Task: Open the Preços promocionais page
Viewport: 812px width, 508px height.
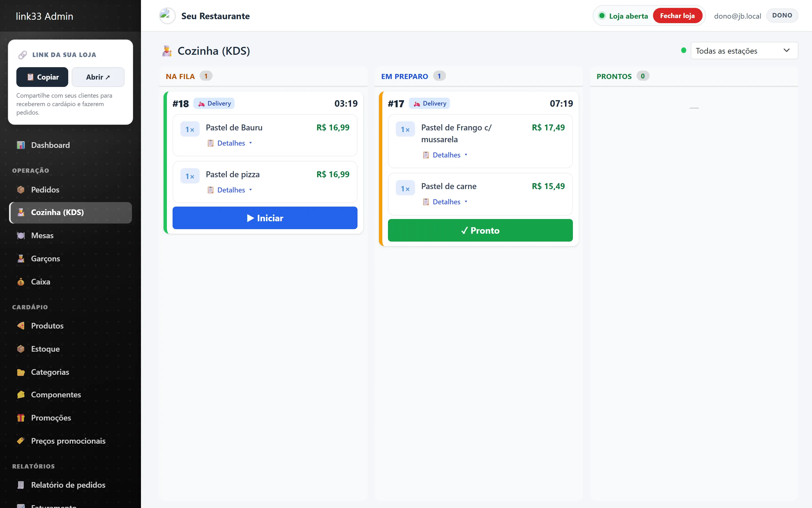Action: click(x=70, y=441)
